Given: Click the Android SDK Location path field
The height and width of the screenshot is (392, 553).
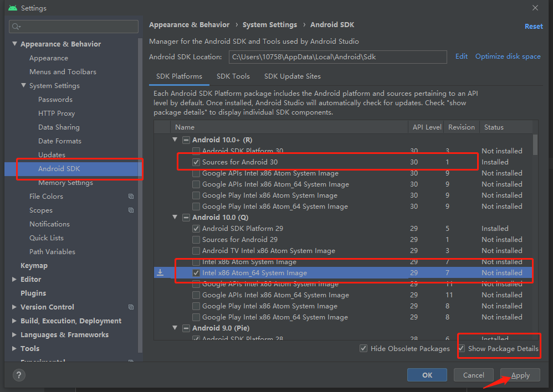Looking at the screenshot, I should (x=338, y=57).
